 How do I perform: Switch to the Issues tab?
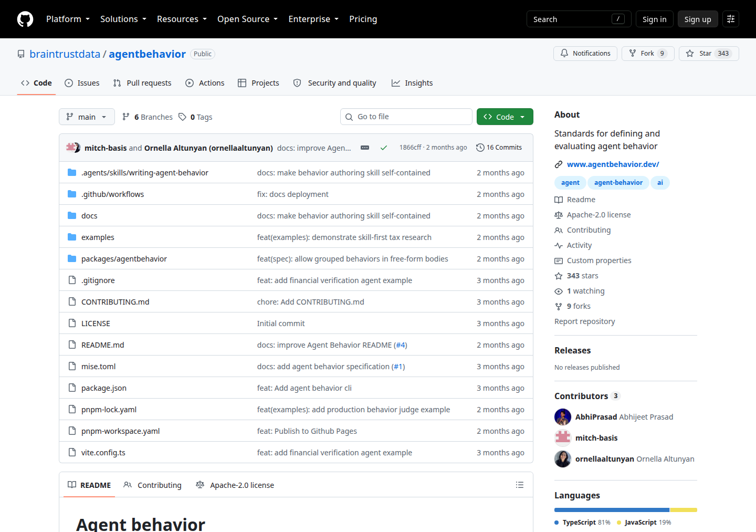pos(82,83)
